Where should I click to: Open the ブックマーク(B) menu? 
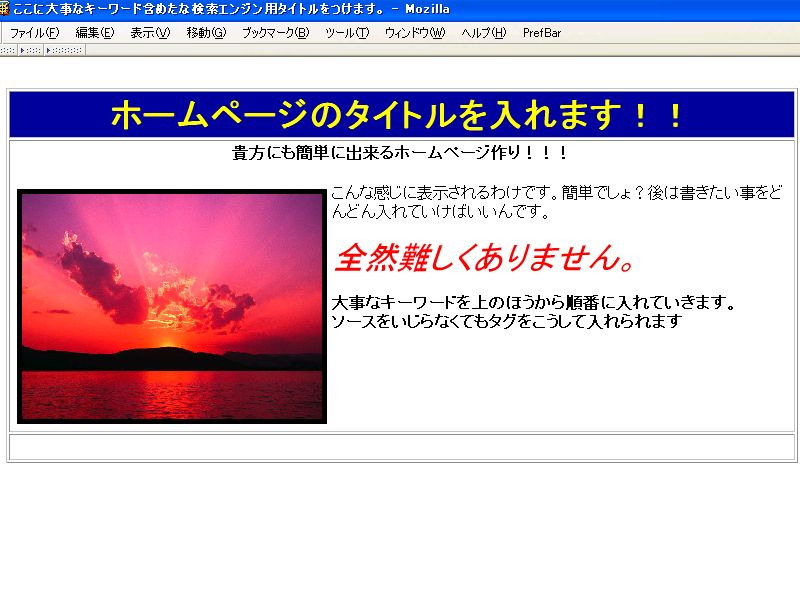pos(276,33)
